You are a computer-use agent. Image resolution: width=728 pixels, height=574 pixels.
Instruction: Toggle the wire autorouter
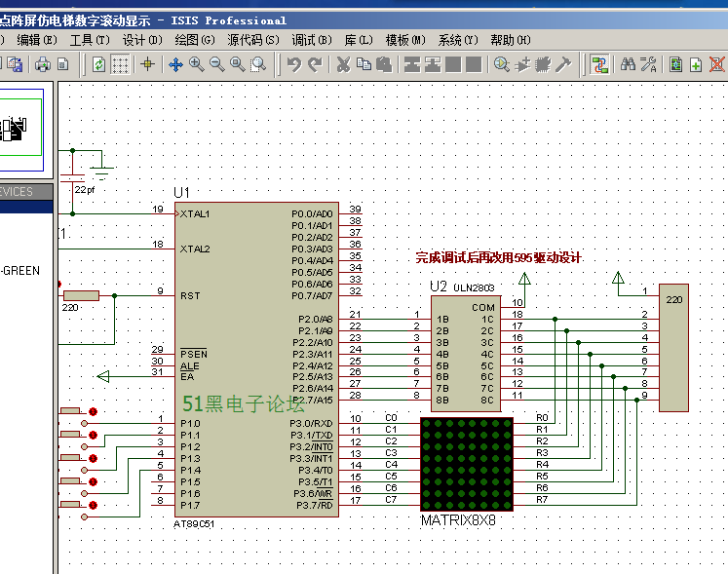pos(599,64)
